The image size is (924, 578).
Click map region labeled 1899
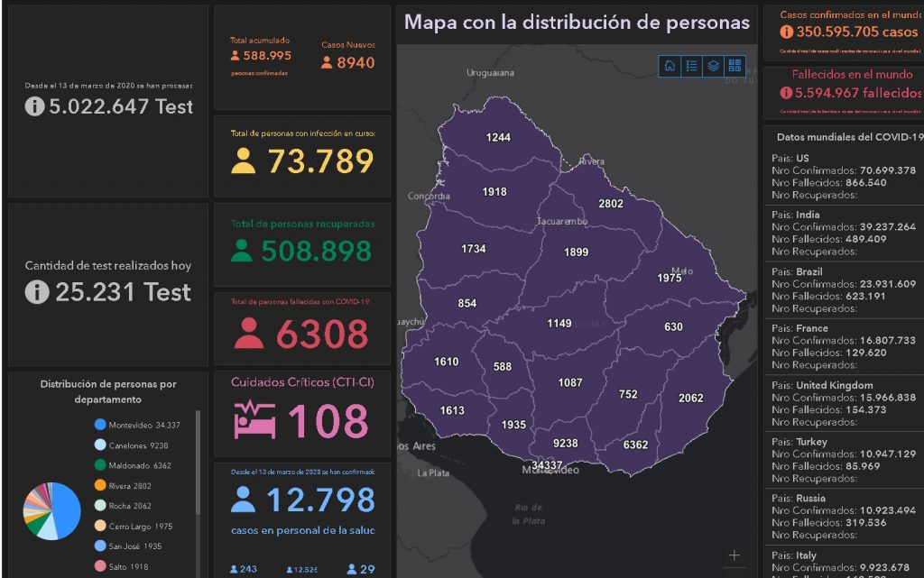(576, 252)
